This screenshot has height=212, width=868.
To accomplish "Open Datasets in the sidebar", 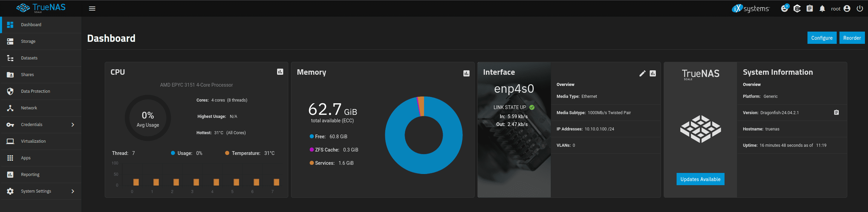I will point(41,58).
